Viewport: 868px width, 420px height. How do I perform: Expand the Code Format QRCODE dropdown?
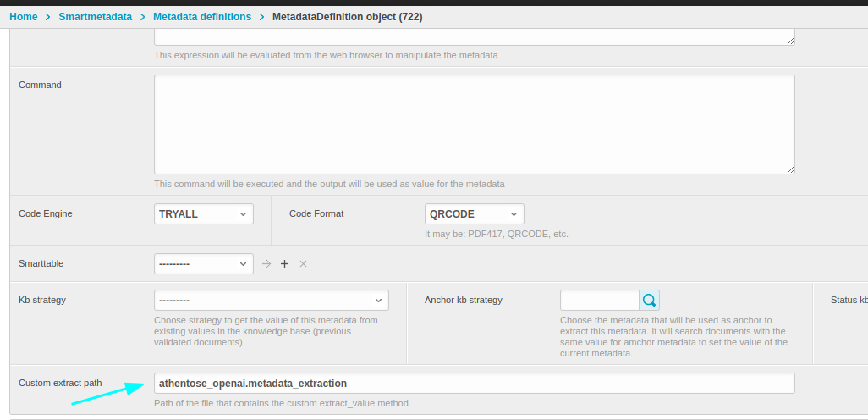pos(474,214)
